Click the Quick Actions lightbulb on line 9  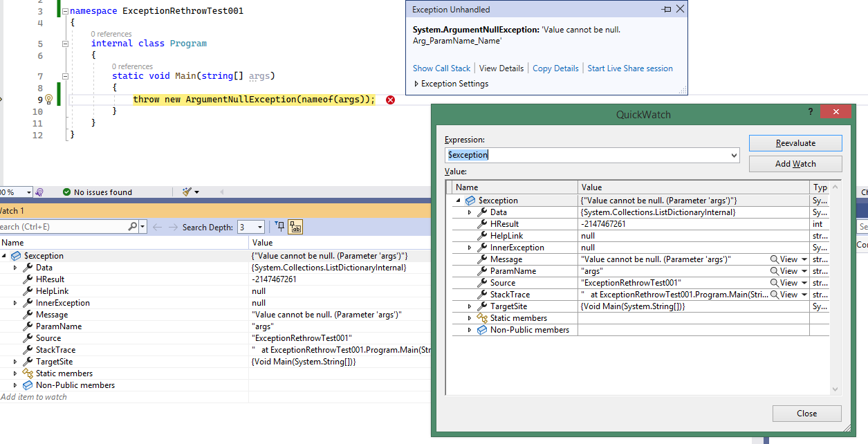tap(48, 99)
